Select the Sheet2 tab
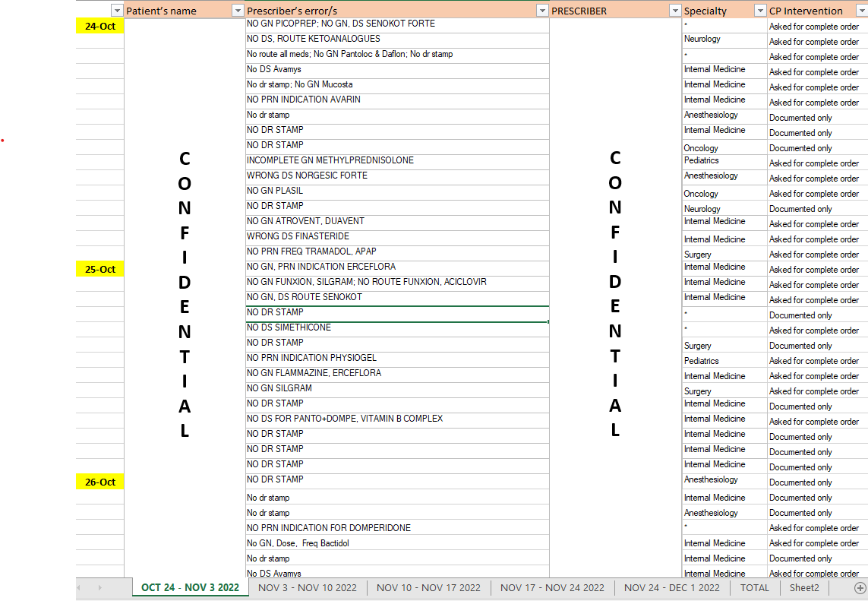Viewport: 868px width, 601px height. tap(803, 588)
